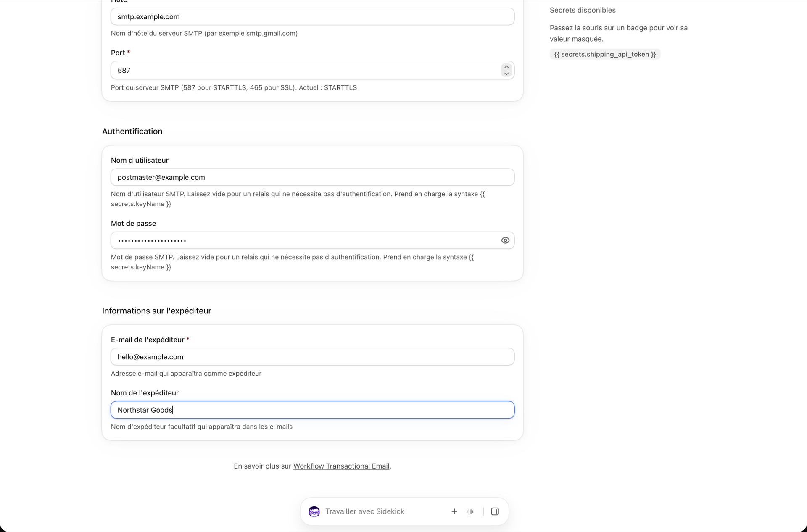
Task: Open the Workflow Transactional Email link
Action: (341, 466)
